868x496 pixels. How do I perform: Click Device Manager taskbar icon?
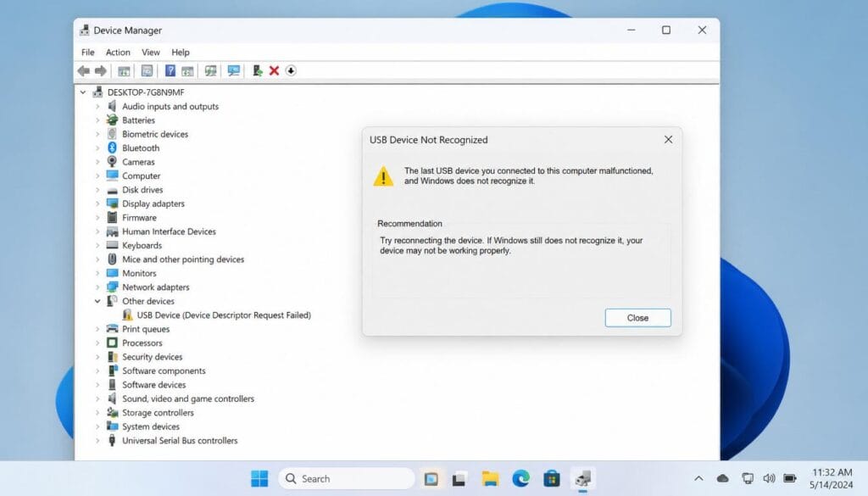583,478
